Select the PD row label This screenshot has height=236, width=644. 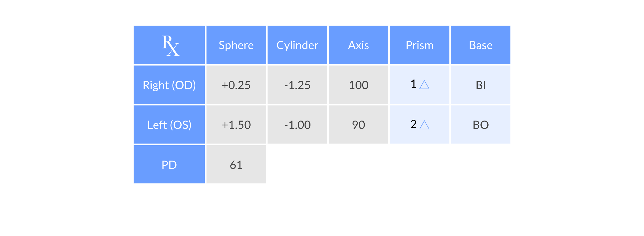click(x=169, y=165)
